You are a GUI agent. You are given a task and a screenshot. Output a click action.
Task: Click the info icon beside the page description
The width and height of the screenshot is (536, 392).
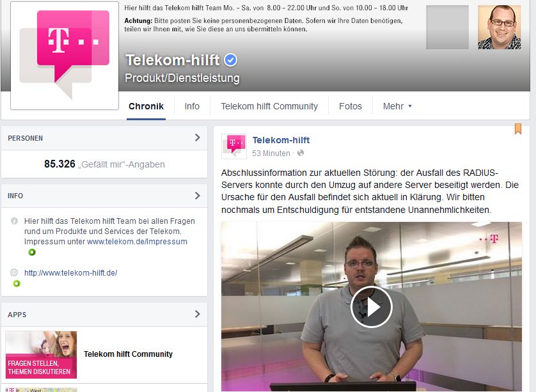(14, 221)
